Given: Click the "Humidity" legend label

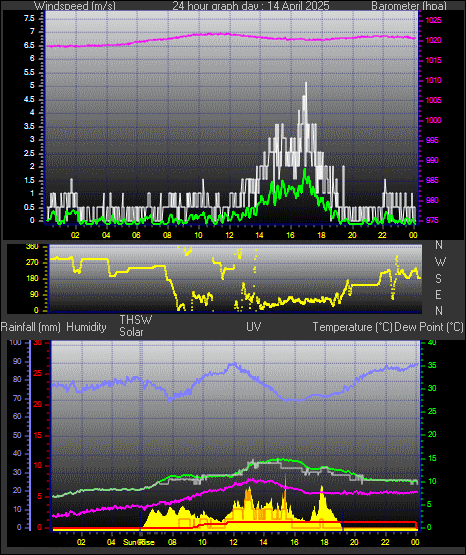Looking at the screenshot, I should (86, 327).
